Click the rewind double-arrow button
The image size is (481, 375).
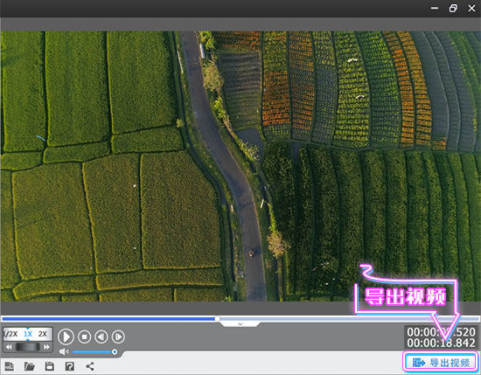pyautogui.click(x=9, y=347)
